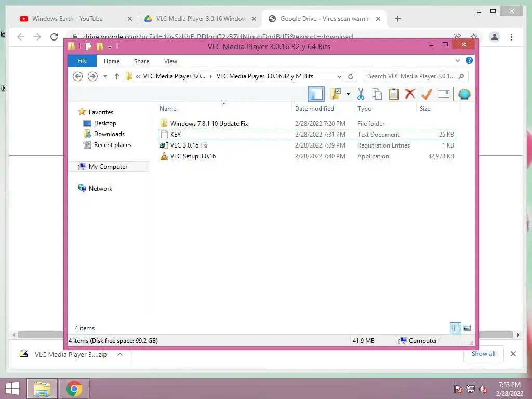Expand the address bar history dropdown
The height and width of the screenshot is (399, 532).
339,77
